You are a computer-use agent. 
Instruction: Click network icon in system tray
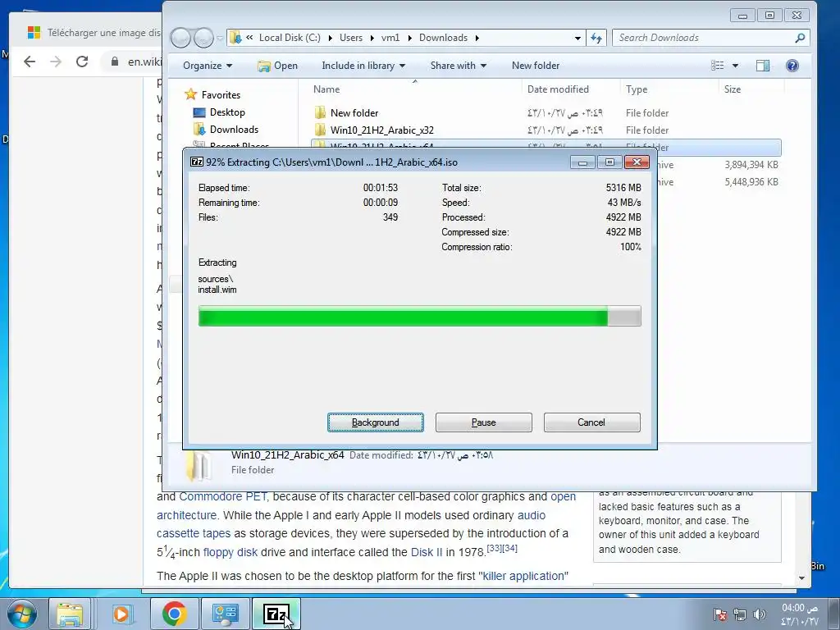click(x=740, y=614)
